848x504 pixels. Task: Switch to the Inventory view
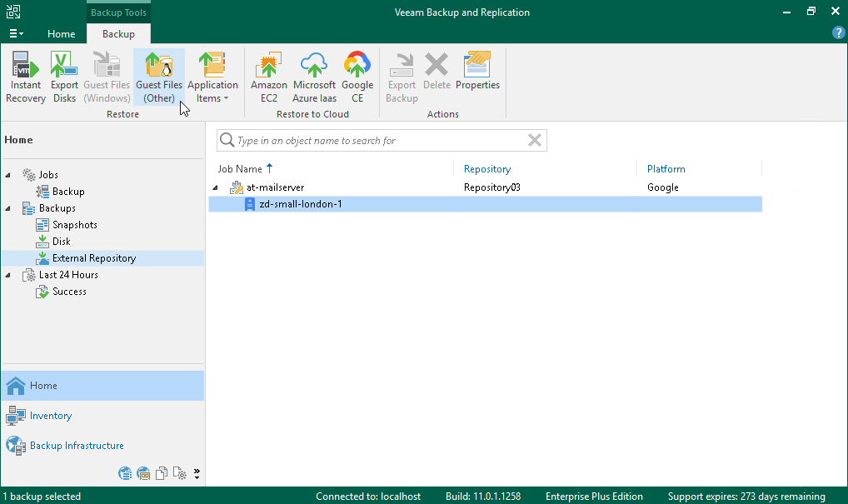(102, 416)
